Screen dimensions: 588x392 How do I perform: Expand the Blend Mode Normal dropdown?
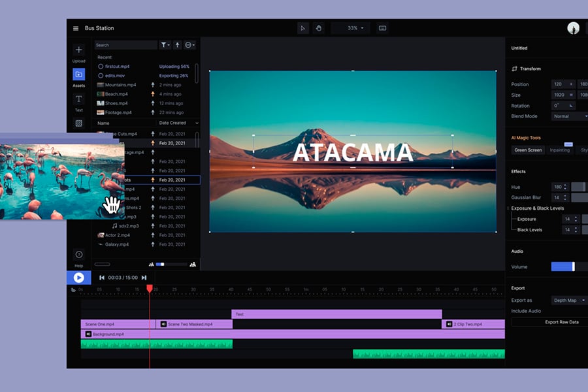569,116
